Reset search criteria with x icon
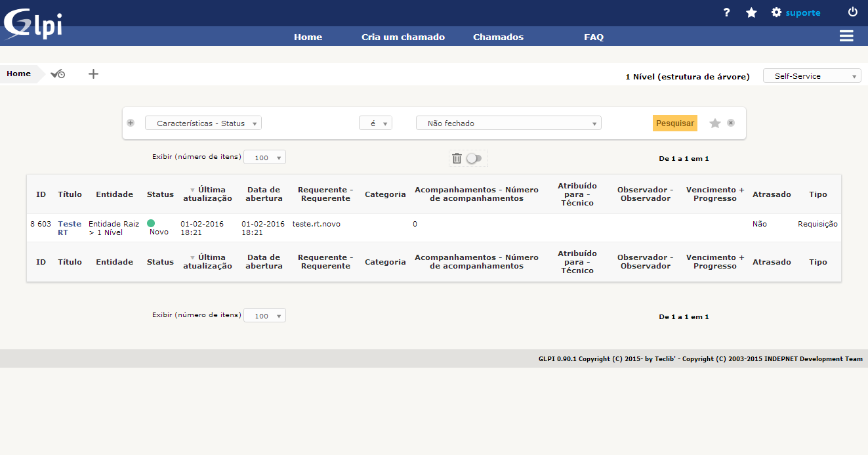This screenshot has width=868, height=455. (731, 123)
